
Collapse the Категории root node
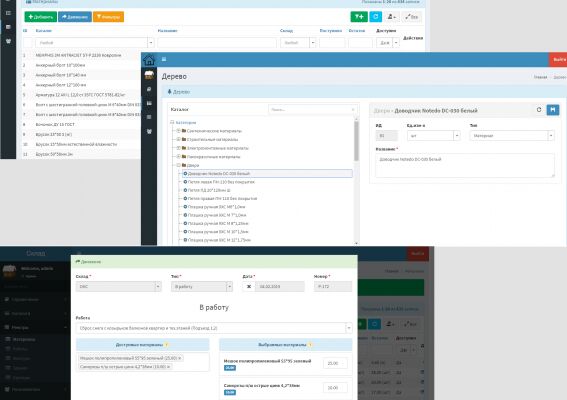click(x=172, y=123)
